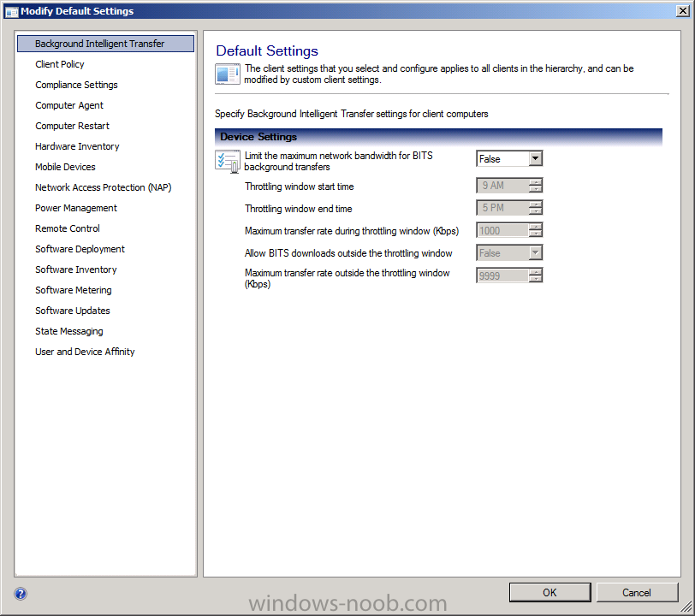The height and width of the screenshot is (616, 695).
Task: Select Computer Restart settings
Action: [72, 126]
